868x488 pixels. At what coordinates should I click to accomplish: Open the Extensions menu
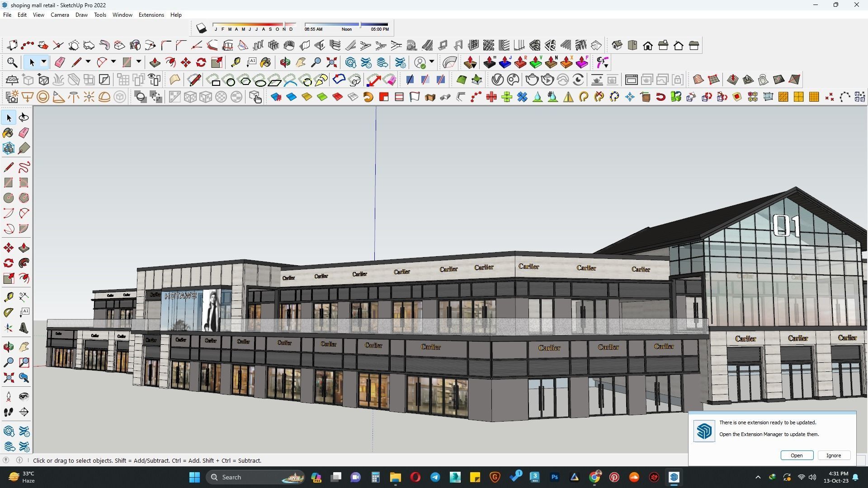151,15
